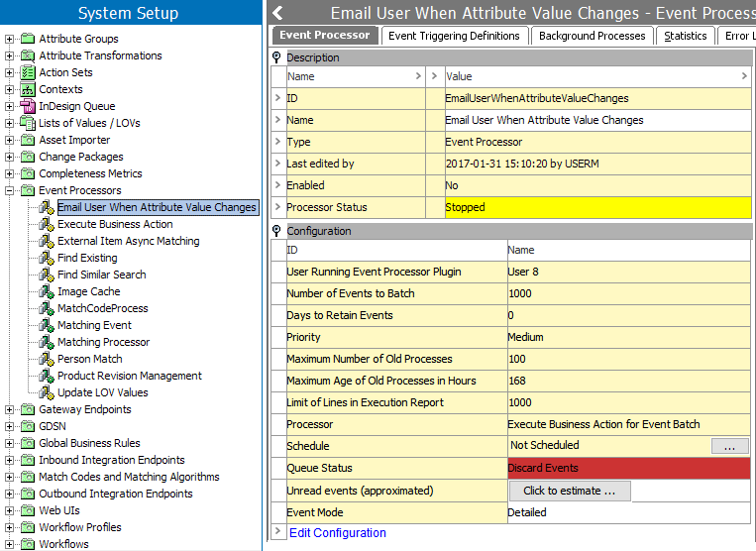Select the Matching Processor tree item
Screen dimensions: 756x551
[x=104, y=342]
